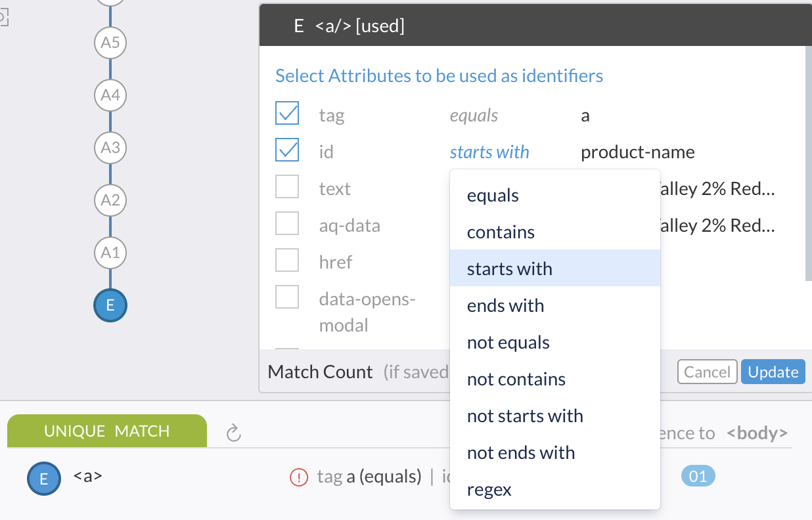Screen dimensions: 812x520
Task: Click the E badge in the match row
Action: pyautogui.click(x=43, y=479)
